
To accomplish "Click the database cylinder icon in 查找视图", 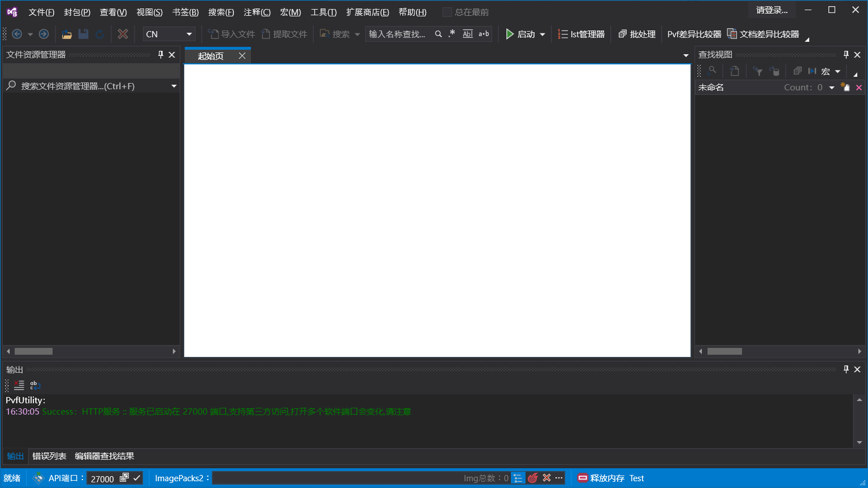I will point(775,71).
